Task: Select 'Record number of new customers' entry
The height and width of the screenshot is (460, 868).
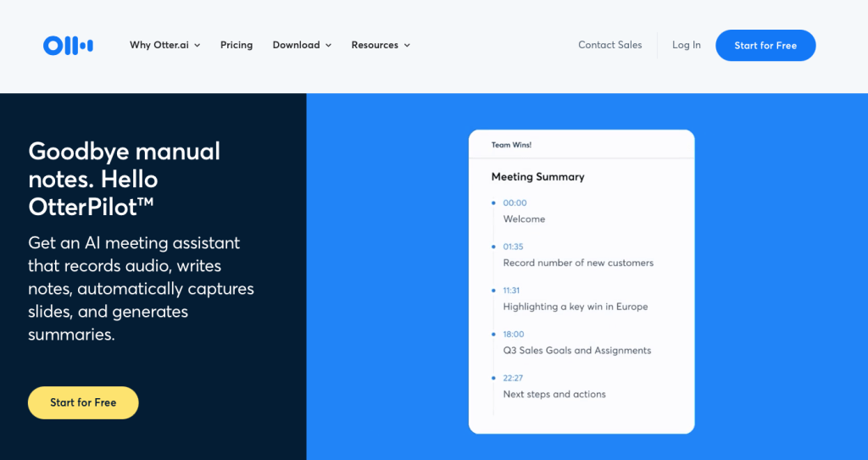Action: [x=578, y=263]
